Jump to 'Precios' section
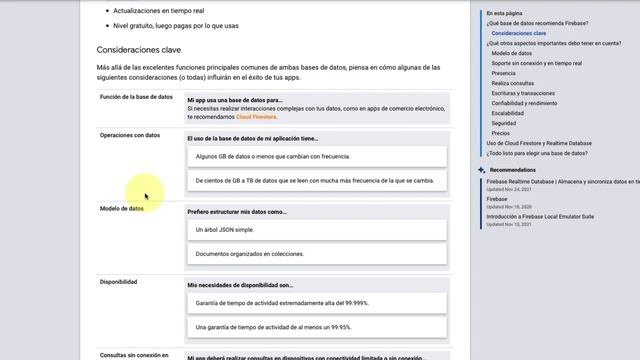 pyautogui.click(x=500, y=133)
